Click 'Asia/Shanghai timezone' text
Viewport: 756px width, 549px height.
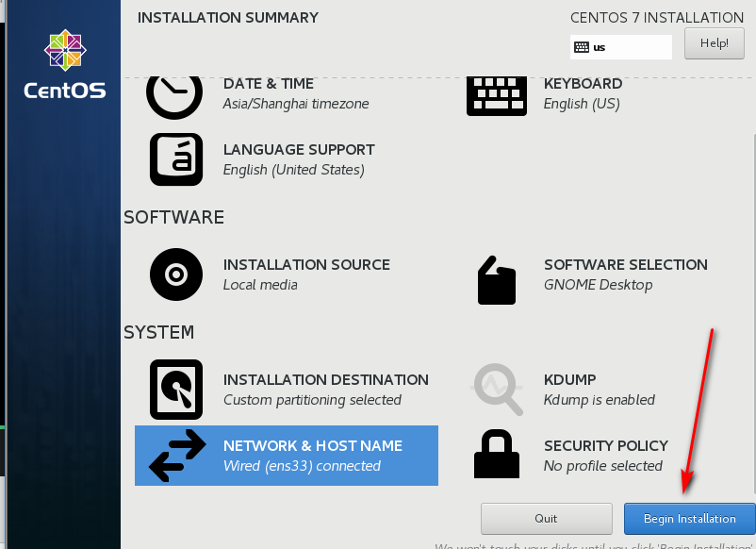pyautogui.click(x=296, y=104)
